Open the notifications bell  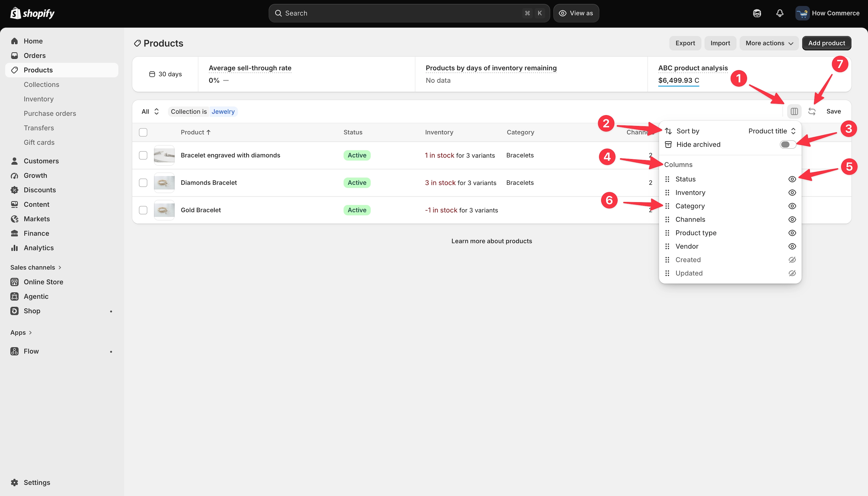point(780,13)
